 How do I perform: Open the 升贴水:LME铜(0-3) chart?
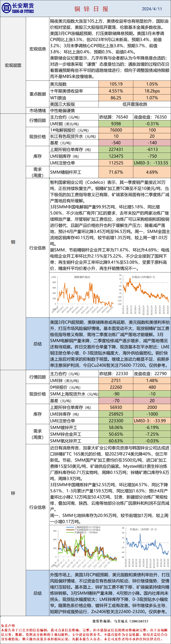[x=144, y=294]
